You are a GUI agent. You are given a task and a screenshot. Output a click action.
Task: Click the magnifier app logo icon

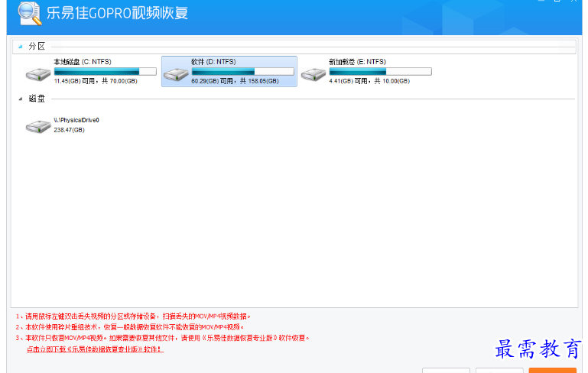(x=30, y=14)
